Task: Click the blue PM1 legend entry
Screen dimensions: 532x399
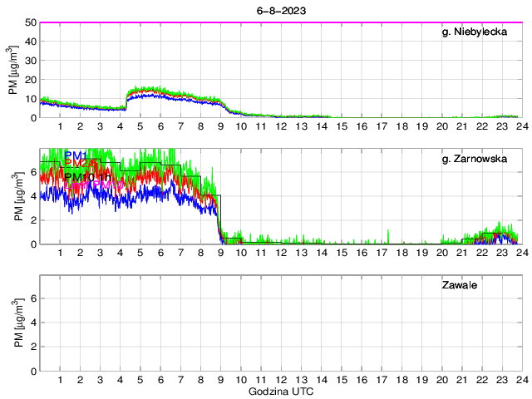Action: click(76, 155)
